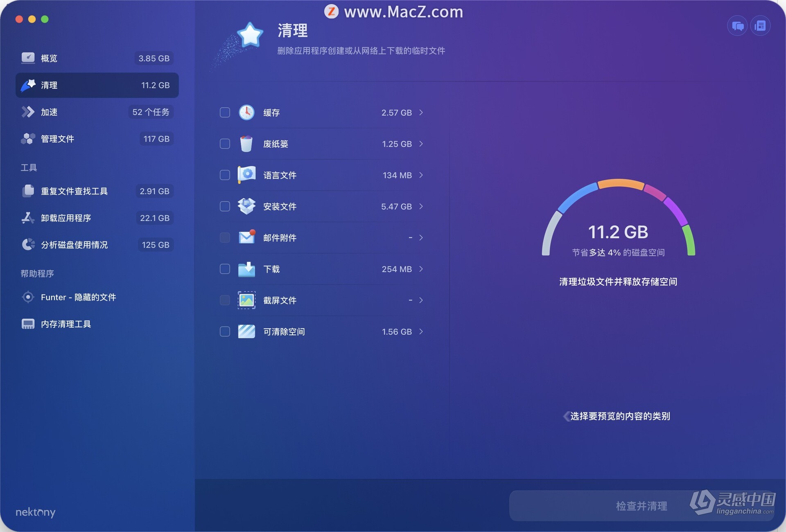Click the 11.2 GB gauge arc
This screenshot has height=532, width=786.
[618, 217]
